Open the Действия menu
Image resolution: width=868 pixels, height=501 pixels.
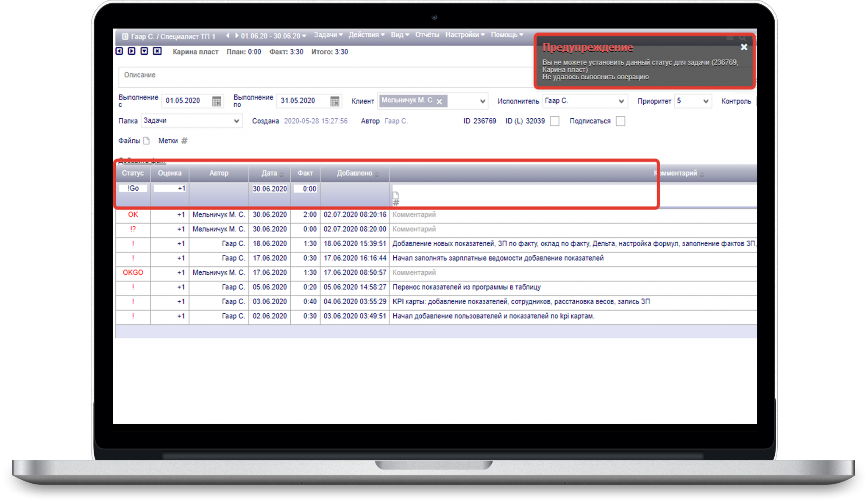point(366,35)
